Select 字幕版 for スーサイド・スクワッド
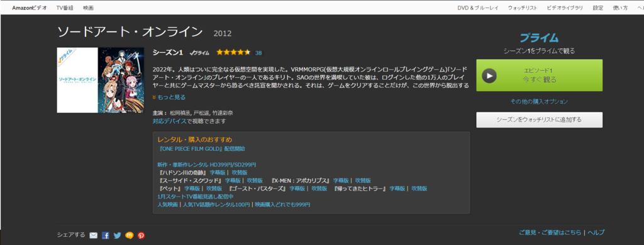 (x=233, y=180)
